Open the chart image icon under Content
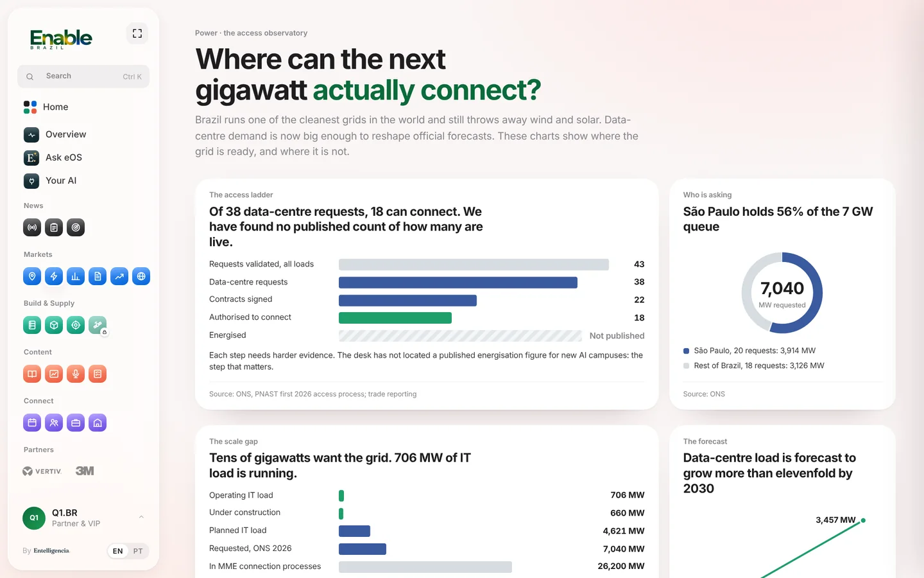The height and width of the screenshot is (578, 924). (54, 374)
